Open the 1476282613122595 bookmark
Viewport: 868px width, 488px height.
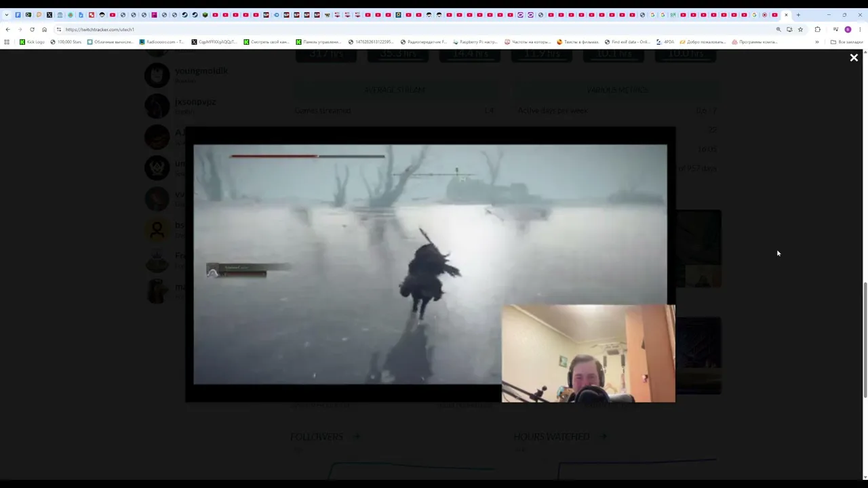pyautogui.click(x=371, y=42)
